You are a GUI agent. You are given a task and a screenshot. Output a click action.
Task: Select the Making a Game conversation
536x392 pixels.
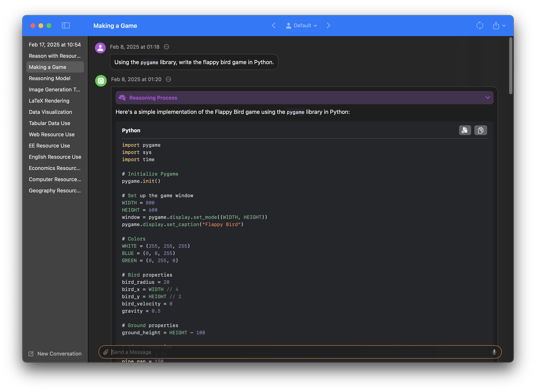tap(55, 67)
